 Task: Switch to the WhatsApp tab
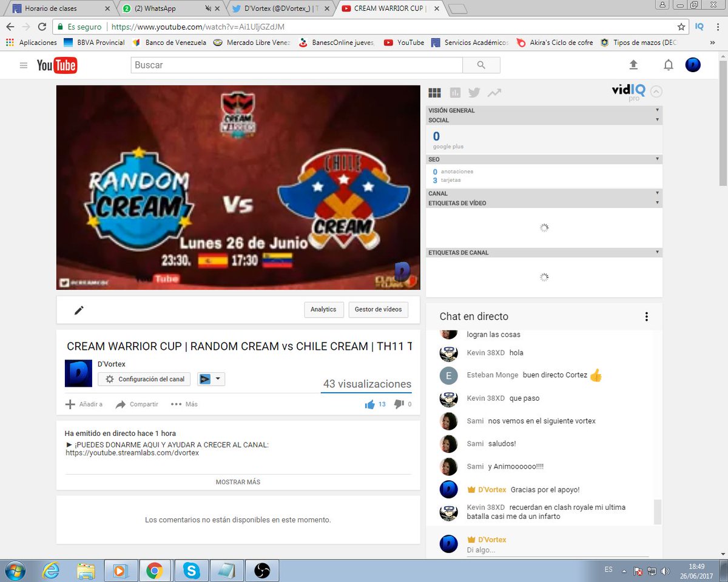[170, 8]
